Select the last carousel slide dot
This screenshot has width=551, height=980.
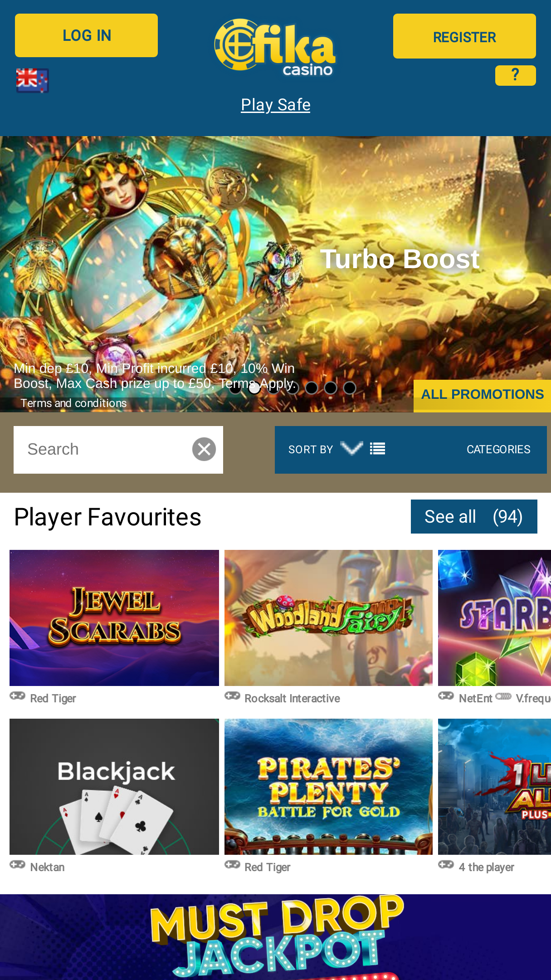click(x=350, y=388)
